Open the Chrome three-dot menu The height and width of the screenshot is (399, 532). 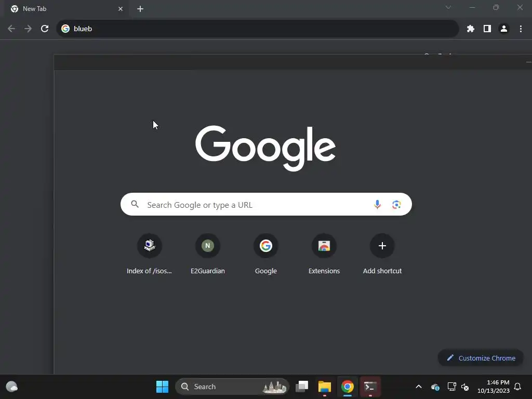click(521, 29)
